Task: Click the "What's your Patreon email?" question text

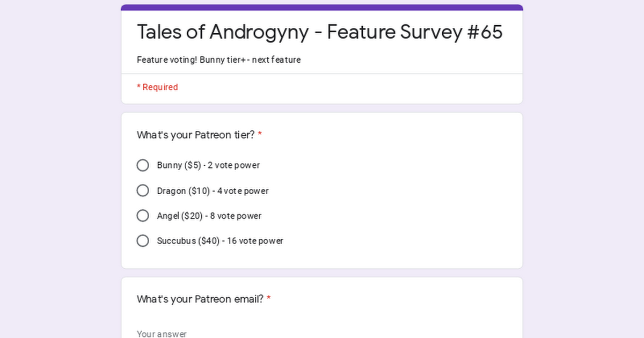Action: point(200,299)
